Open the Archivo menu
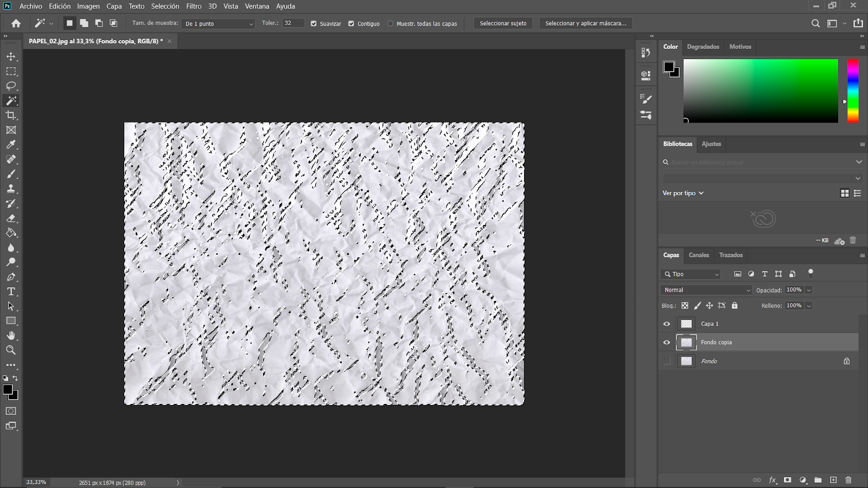 coord(30,7)
